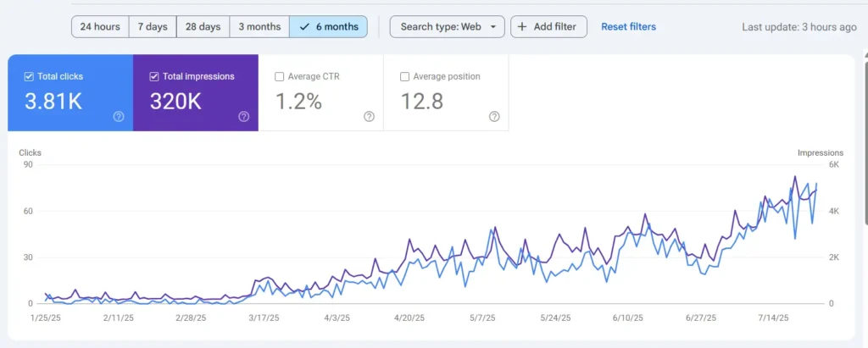Click help icon on Average position card
This screenshot has height=348, width=868.
(494, 117)
